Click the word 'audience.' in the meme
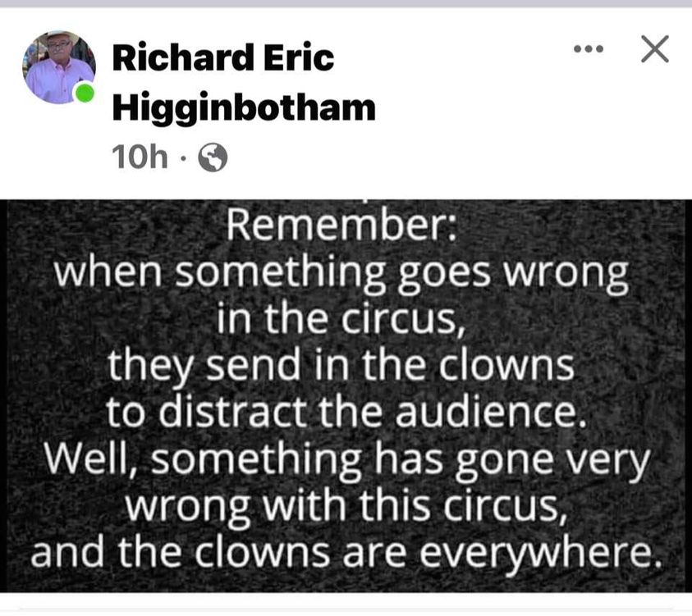The width and height of the screenshot is (692, 616). click(491, 412)
